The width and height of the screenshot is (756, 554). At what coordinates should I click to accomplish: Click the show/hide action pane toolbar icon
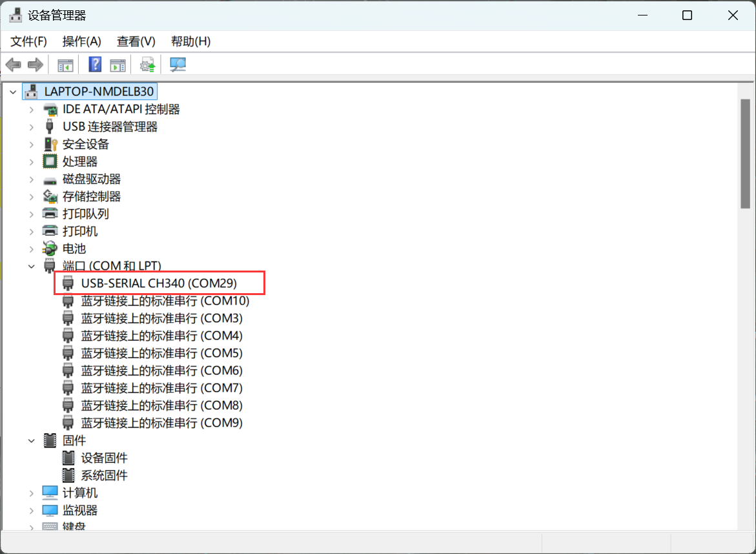point(117,65)
